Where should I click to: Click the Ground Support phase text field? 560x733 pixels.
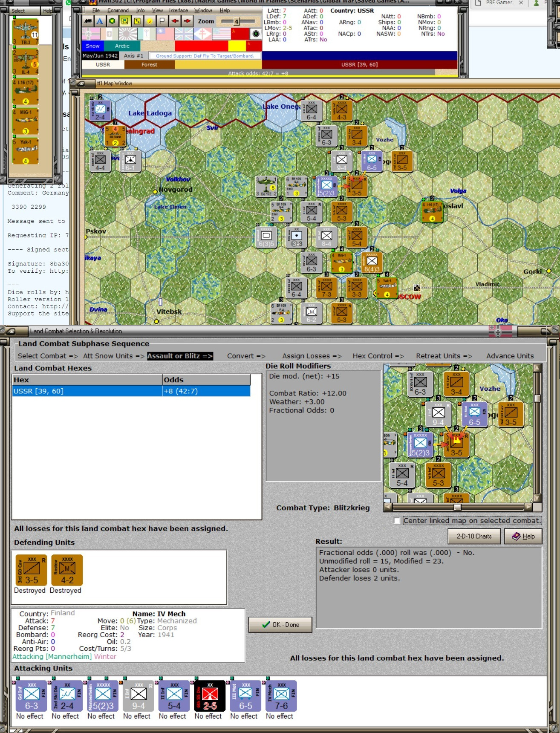coord(205,56)
